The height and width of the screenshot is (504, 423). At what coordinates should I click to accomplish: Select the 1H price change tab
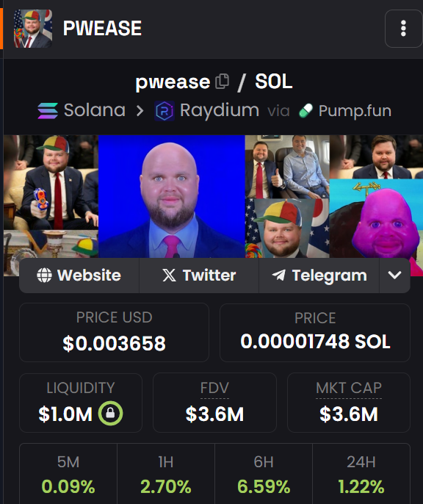pos(166,474)
